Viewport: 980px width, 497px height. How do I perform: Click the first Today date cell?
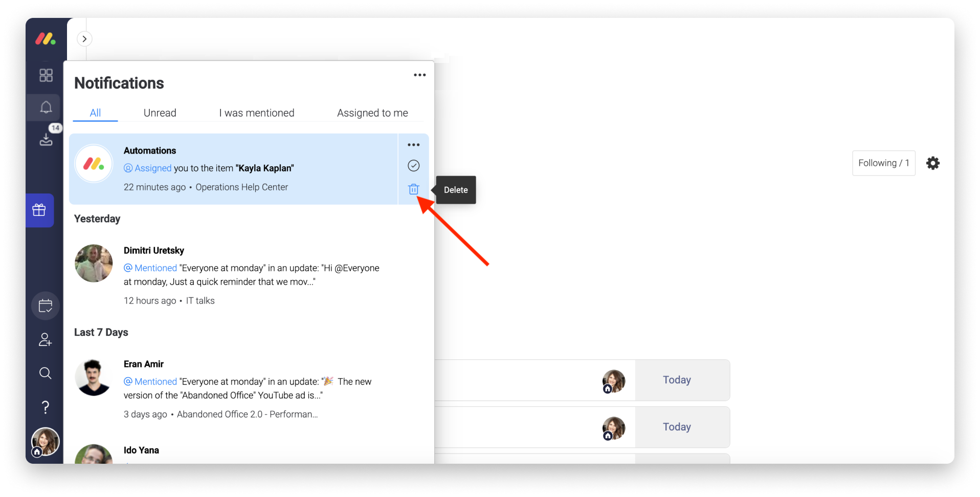(x=682, y=380)
